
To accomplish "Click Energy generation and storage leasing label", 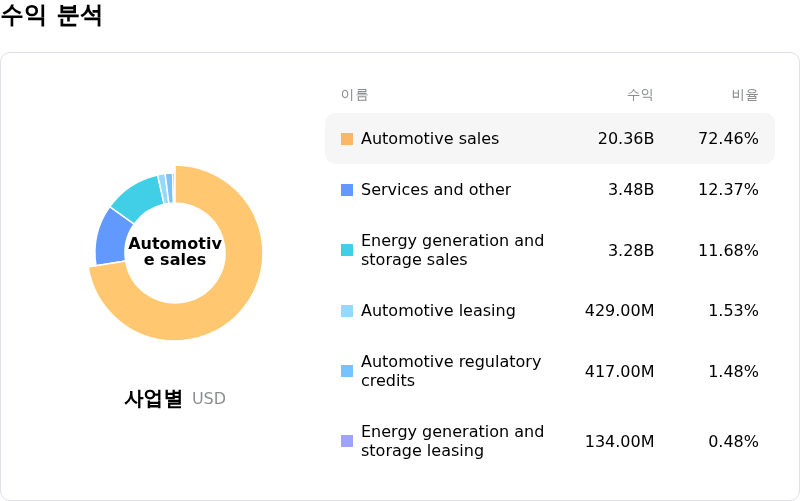I will tap(452, 441).
